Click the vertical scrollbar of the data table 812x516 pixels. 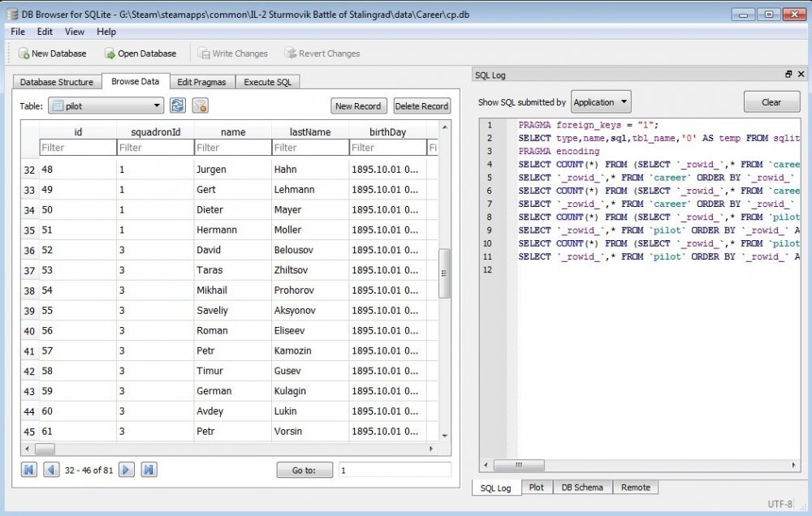coord(444,274)
